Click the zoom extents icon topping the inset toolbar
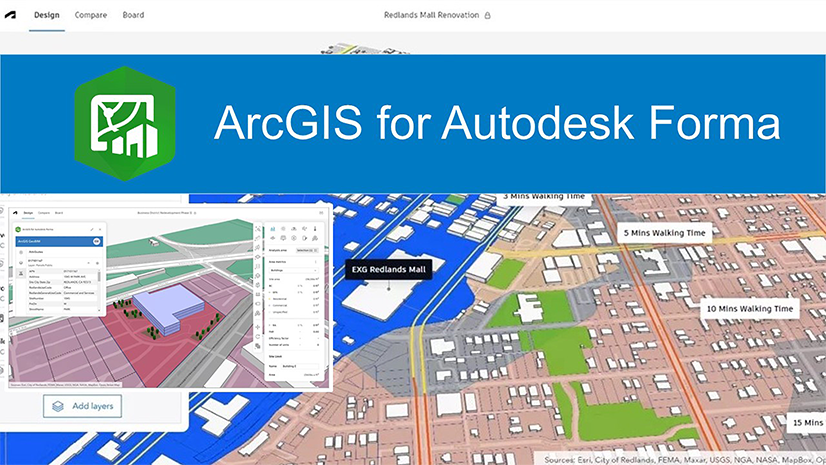 coord(258,229)
